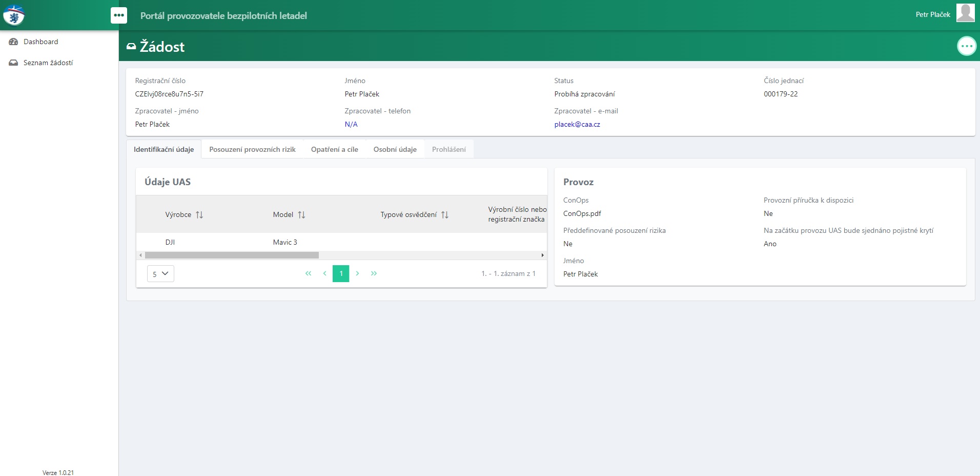Click the table scrollbar's left arrow

140,255
